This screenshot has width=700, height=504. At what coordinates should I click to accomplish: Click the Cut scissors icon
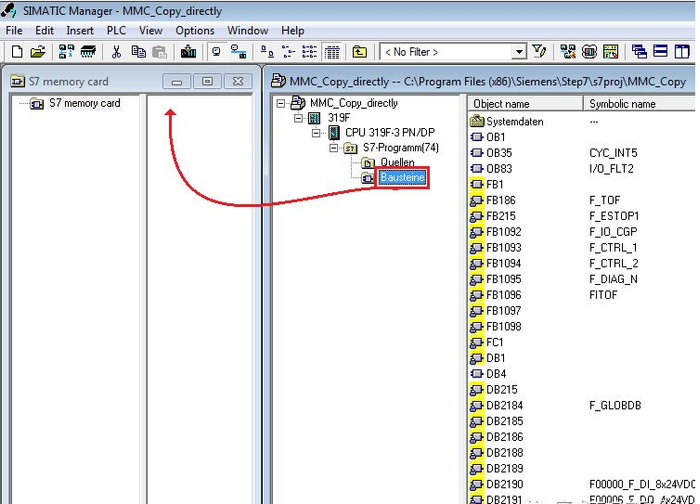(x=116, y=52)
